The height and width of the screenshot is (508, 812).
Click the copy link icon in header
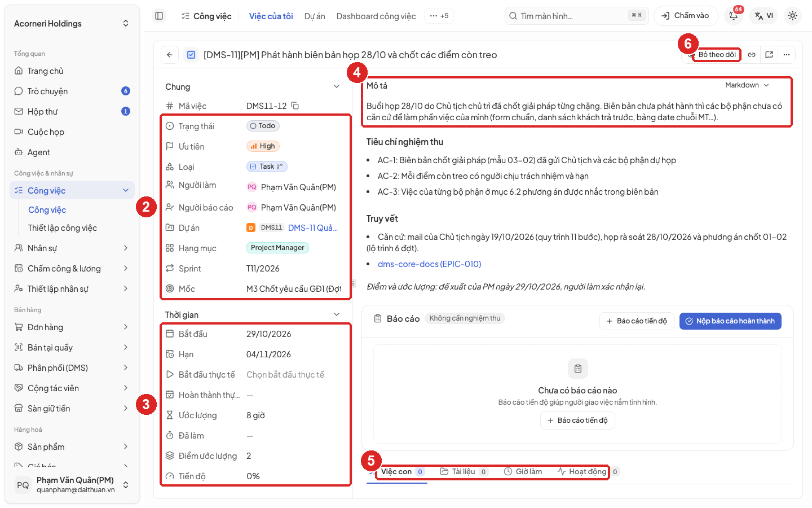click(752, 55)
